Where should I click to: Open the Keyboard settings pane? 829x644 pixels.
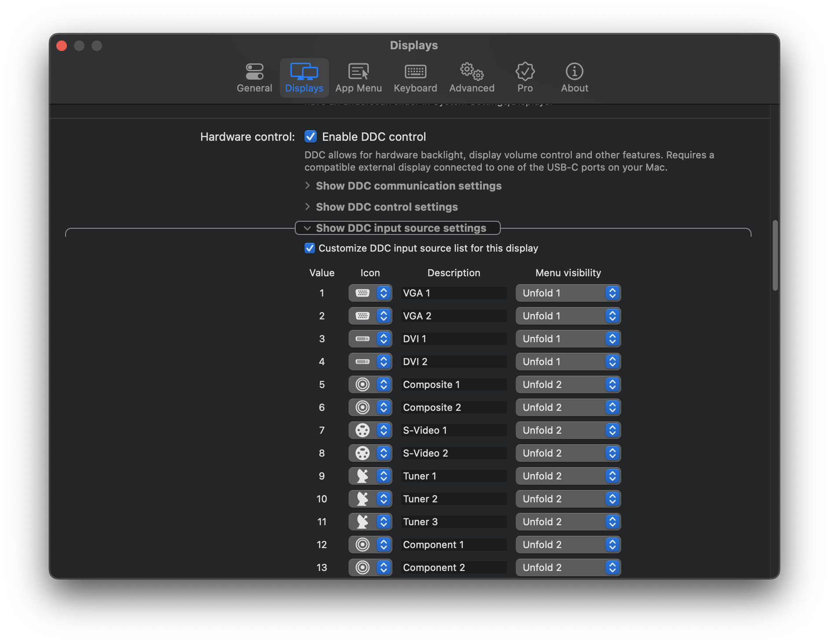(415, 77)
